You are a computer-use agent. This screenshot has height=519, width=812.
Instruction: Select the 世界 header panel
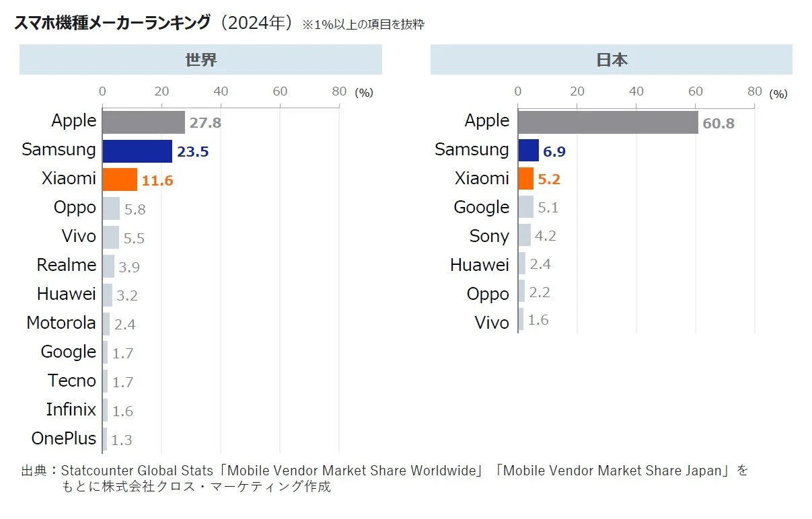click(200, 59)
